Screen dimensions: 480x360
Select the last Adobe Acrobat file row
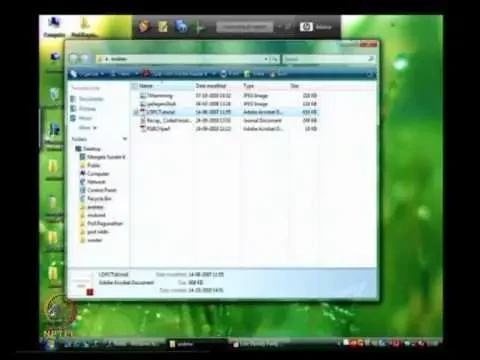[228, 129]
